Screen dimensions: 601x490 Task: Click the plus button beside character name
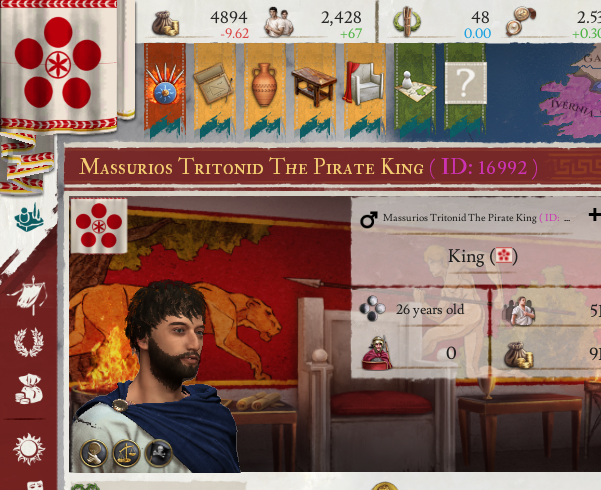pyautogui.click(x=595, y=215)
